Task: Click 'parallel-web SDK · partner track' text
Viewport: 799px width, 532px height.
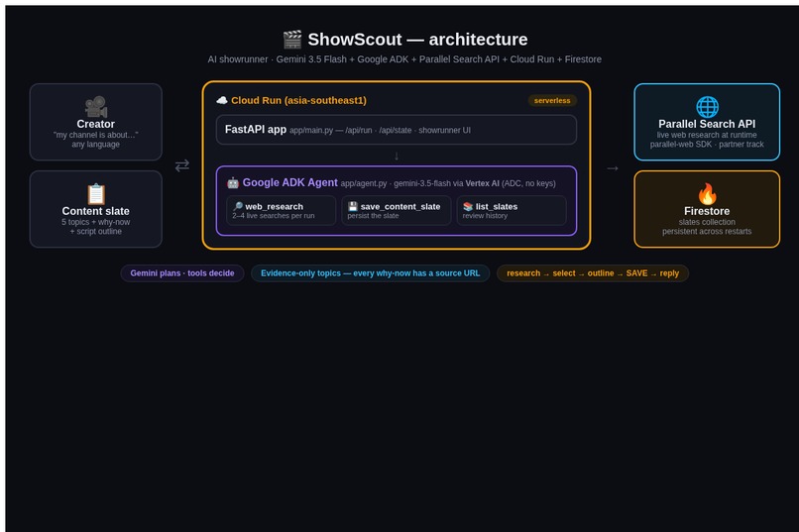Action: coord(707,144)
